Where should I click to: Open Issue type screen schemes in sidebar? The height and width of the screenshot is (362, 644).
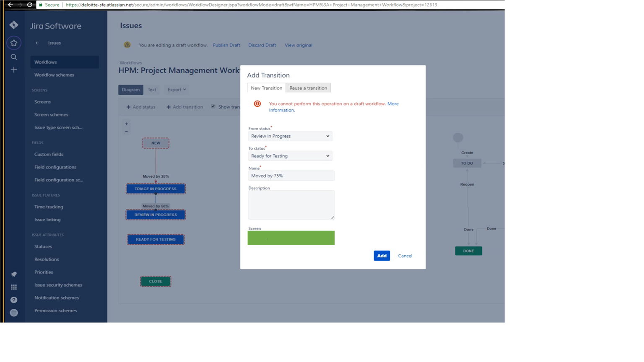coord(58,127)
